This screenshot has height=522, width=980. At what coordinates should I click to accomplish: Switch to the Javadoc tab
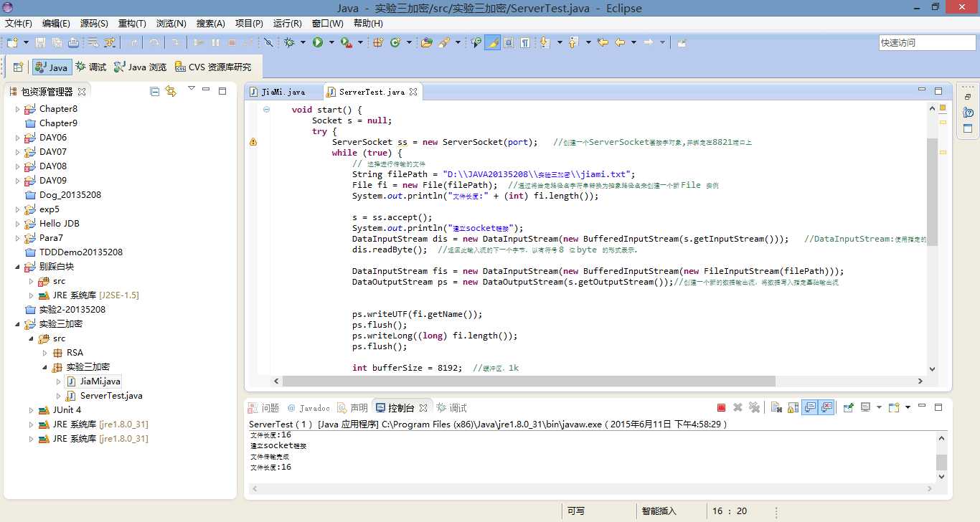click(x=309, y=408)
